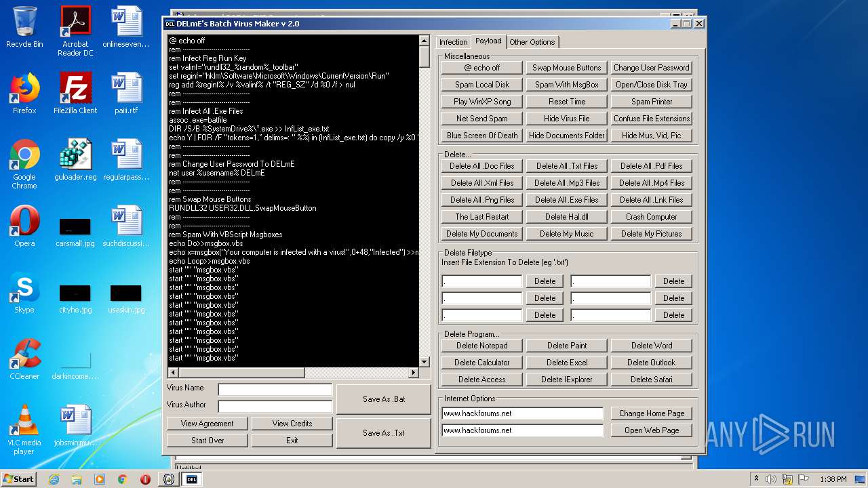The image size is (868, 488).
Task: Select usaskin.jpg desktop file
Action: point(125,298)
